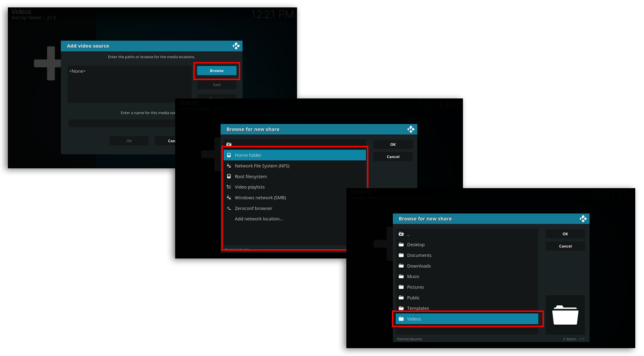Screen dimensions: 644x356
Task: Select Network File System (NFS) entry
Action: point(295,166)
